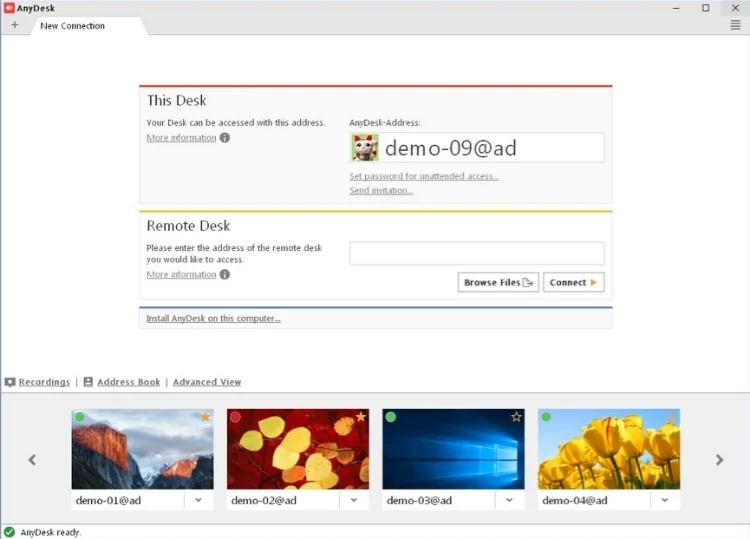Expand dropdown arrow for demo-02@ad
This screenshot has height=539, width=750.
tap(354, 500)
